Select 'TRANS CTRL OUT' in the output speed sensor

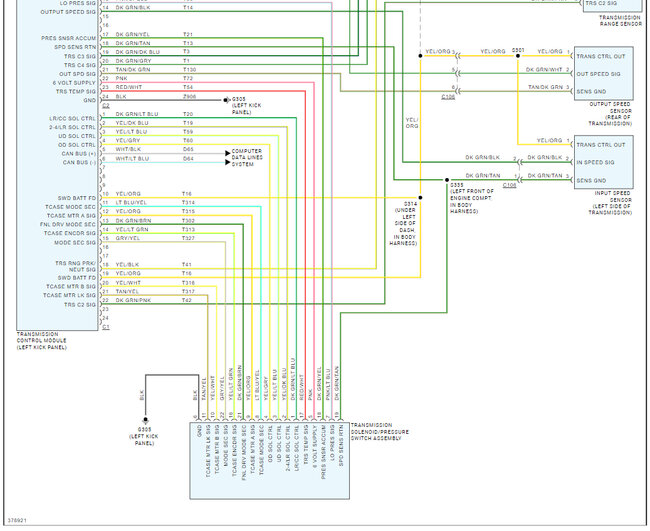pyautogui.click(x=601, y=56)
